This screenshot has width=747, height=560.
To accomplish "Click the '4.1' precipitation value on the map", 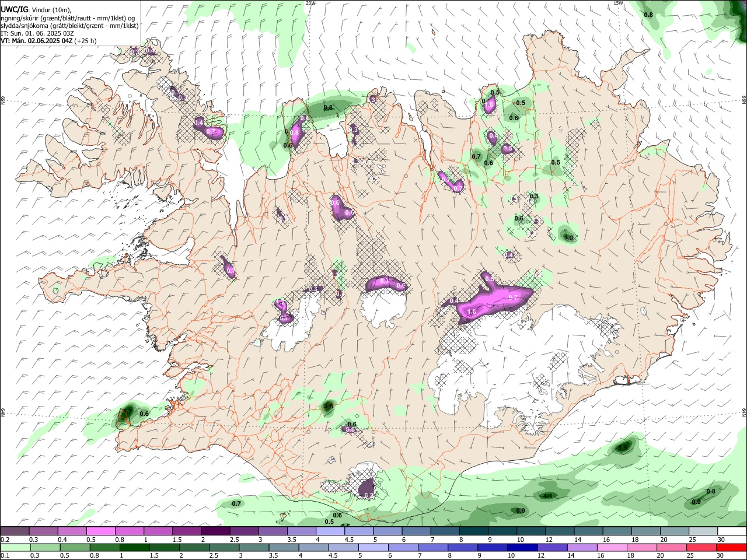I will (547, 496).
